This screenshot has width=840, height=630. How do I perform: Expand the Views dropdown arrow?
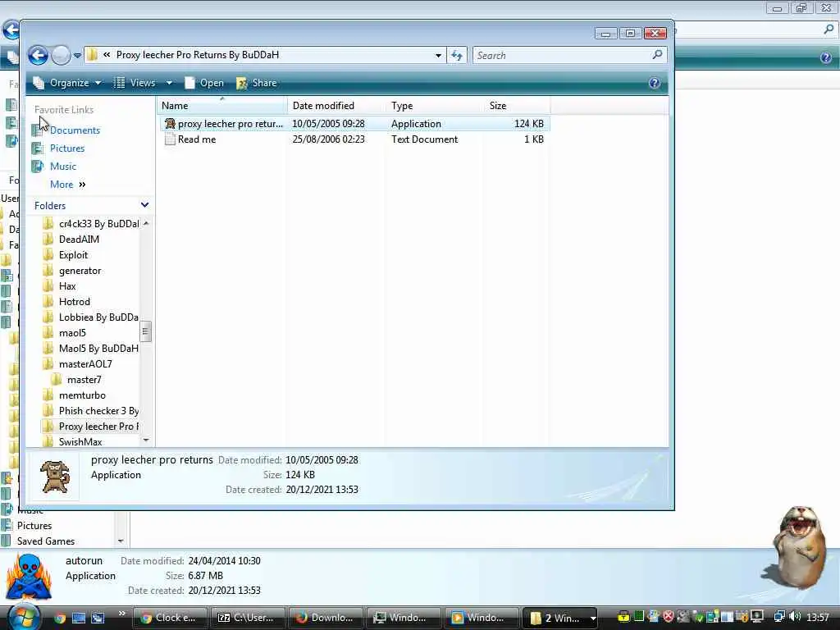tap(169, 83)
